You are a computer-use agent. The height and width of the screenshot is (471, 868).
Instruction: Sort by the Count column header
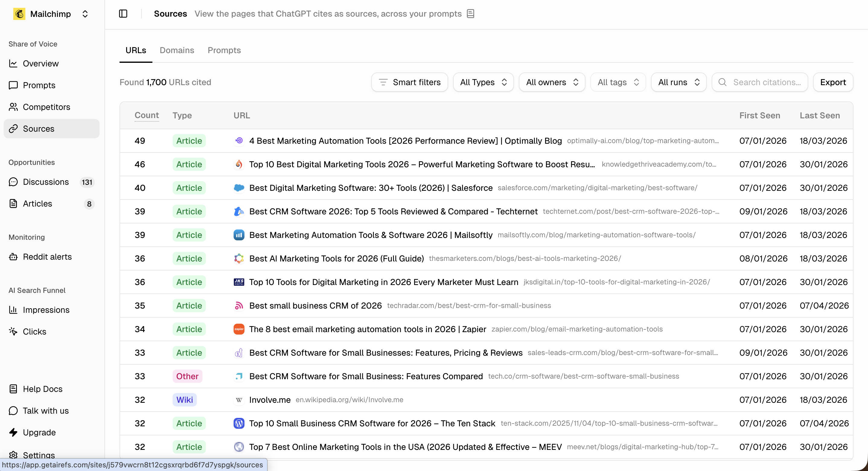tap(147, 115)
